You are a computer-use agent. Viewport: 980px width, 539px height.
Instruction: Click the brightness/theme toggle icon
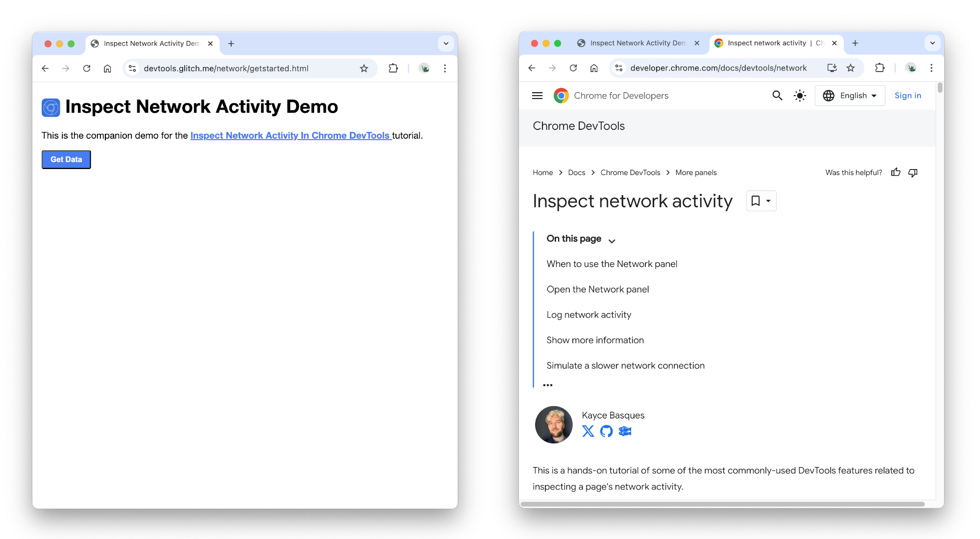(800, 96)
